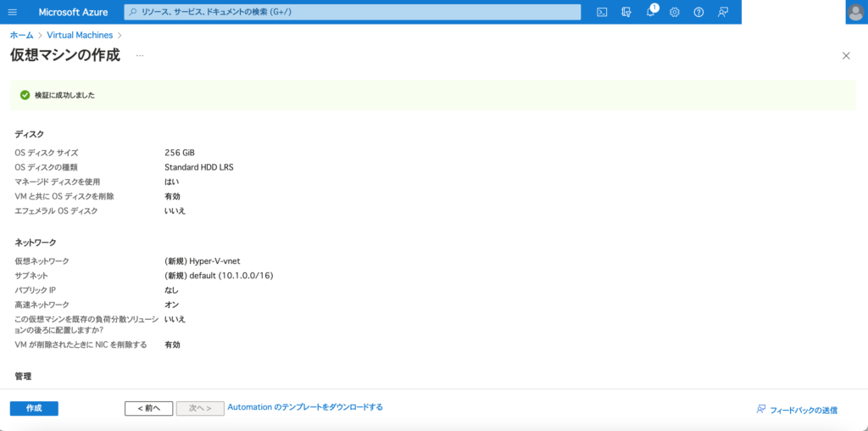Viewport: 868px width, 431px height.
Task: Select the default (10.1.0.0/16) subnet value
Action: (x=219, y=276)
